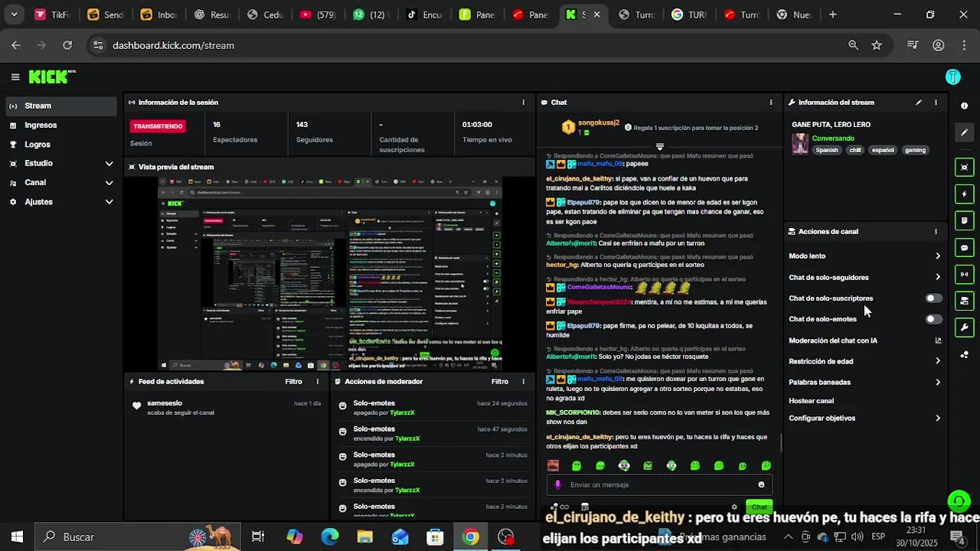Viewport: 980px width, 551px height.
Task: Open Ingresos in left navigation
Action: tap(60, 125)
